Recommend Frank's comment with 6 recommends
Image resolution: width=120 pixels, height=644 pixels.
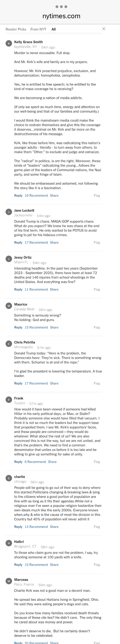pos(35,462)
